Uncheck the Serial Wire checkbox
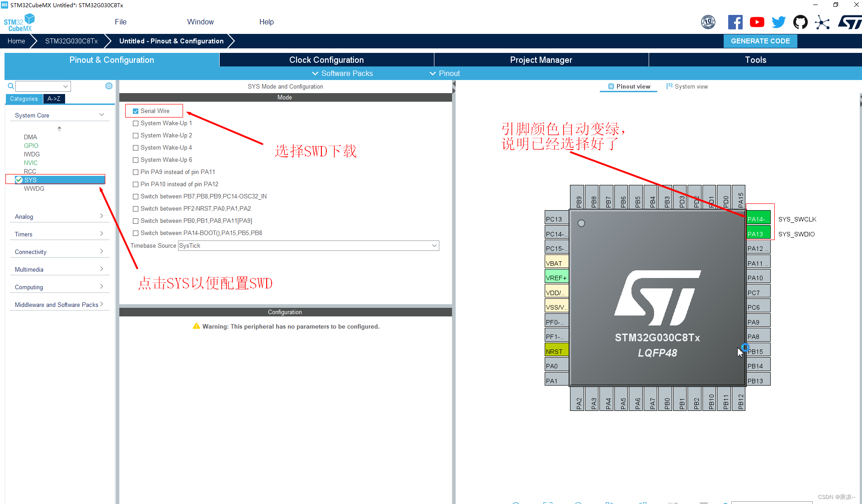862x504 pixels. [136, 111]
